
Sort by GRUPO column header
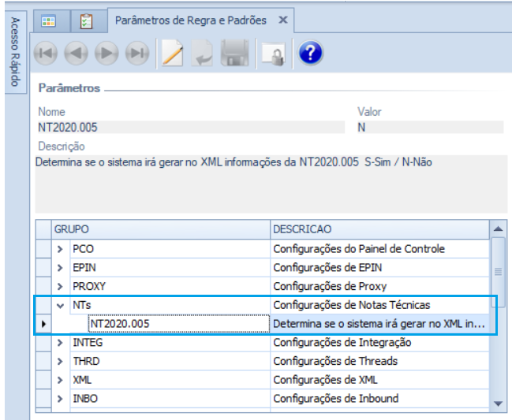tap(161, 229)
